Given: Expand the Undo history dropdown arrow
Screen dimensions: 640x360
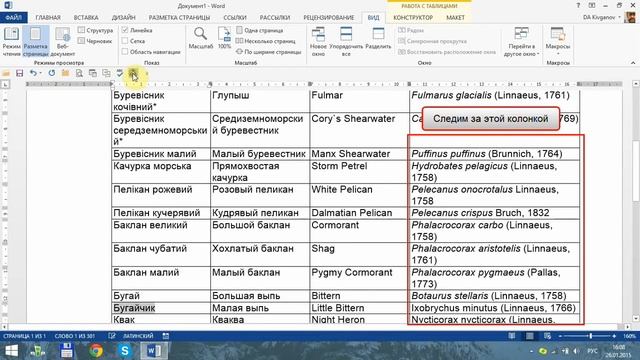Looking at the screenshot, I should click(x=40, y=73).
